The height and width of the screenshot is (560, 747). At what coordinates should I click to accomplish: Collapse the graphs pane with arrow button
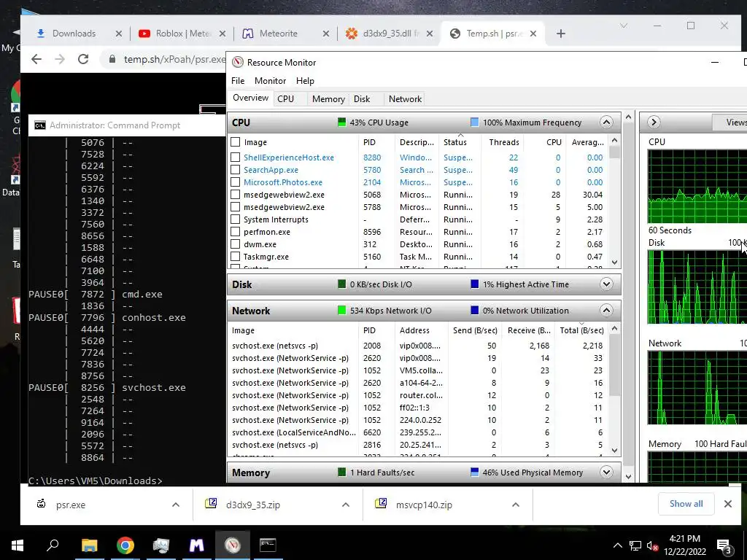click(654, 122)
